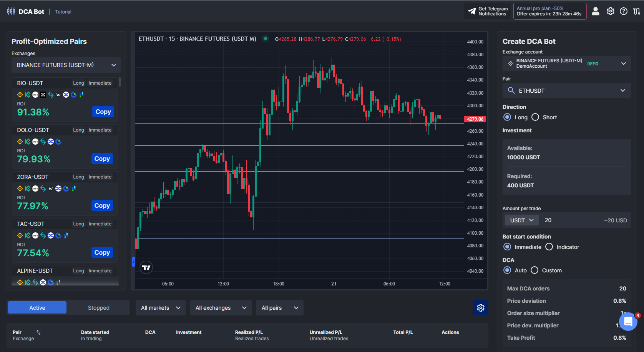Click the green market status dot on chart header

[x=265, y=38]
